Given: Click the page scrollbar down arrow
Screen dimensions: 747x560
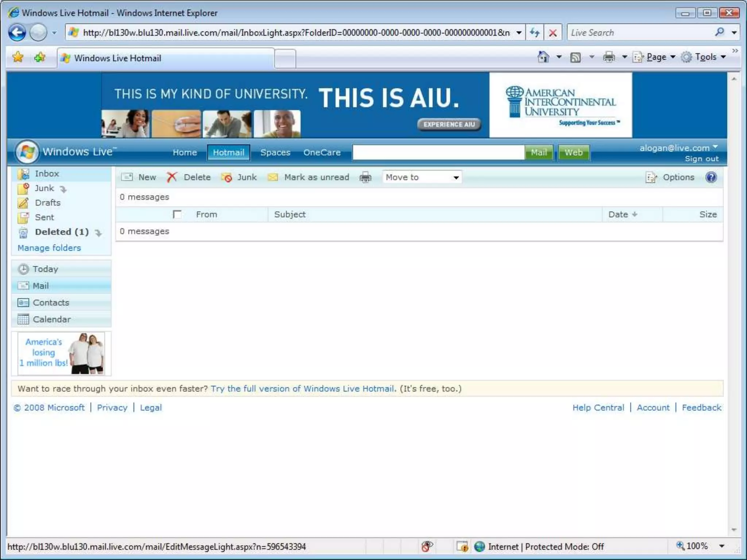Looking at the screenshot, I should [x=734, y=530].
